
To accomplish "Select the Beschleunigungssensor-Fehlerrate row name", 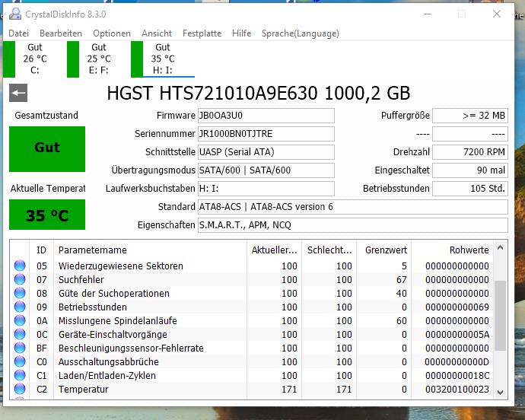I will point(131,348).
